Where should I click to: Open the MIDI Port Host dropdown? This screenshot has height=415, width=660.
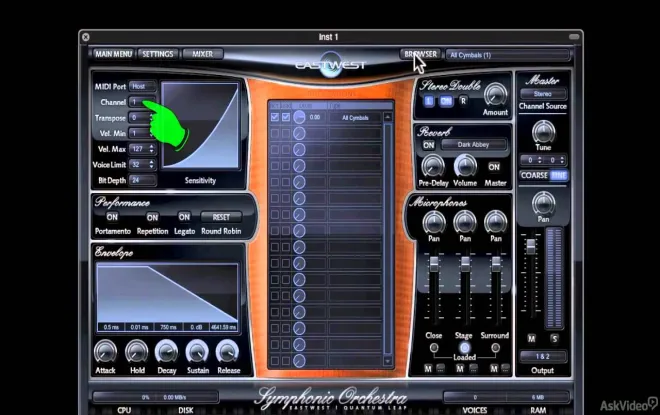pos(142,86)
